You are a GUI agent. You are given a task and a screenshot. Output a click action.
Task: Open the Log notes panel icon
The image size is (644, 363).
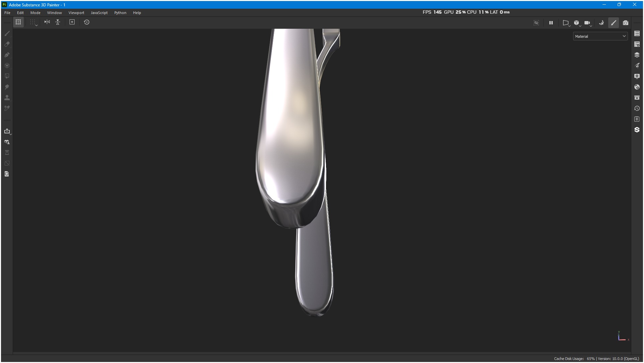click(x=637, y=119)
